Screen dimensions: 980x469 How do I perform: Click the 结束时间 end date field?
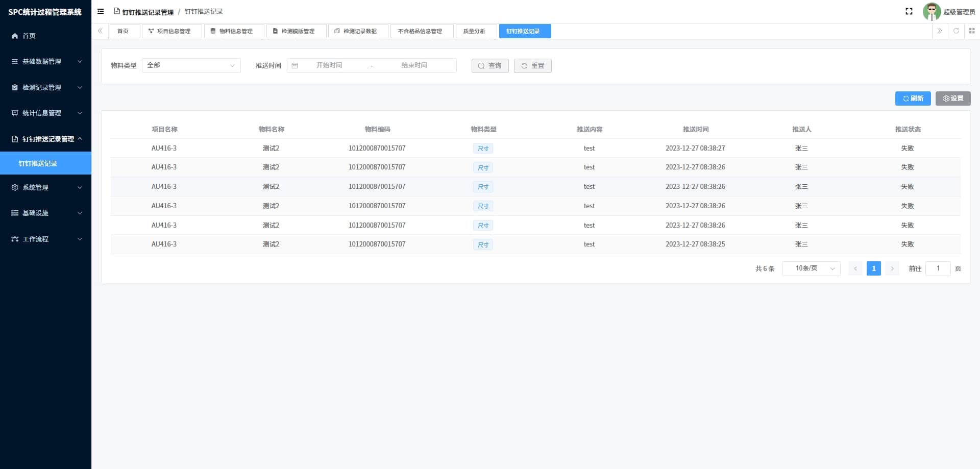point(414,65)
